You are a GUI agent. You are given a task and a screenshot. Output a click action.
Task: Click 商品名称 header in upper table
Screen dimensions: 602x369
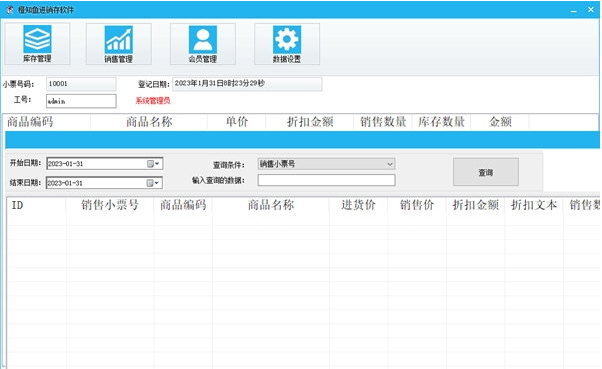click(x=149, y=122)
